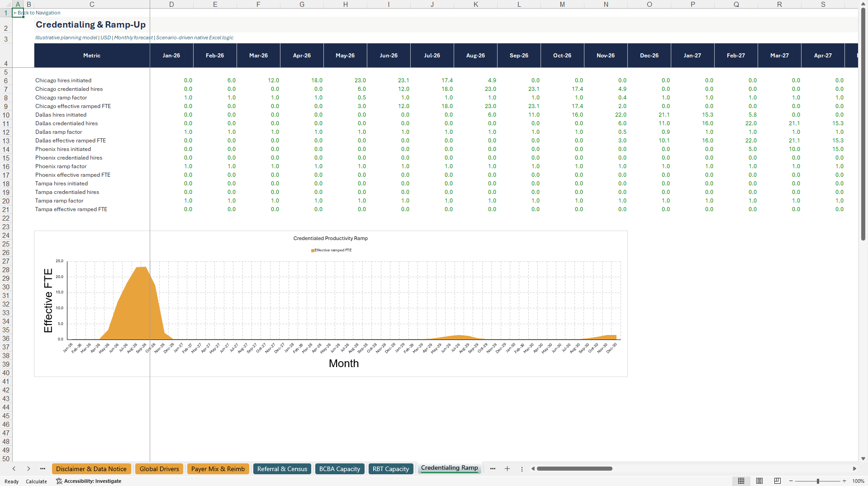Click the horizontal scrollbar left arrow
The width and height of the screenshot is (868, 486).
(x=533, y=469)
